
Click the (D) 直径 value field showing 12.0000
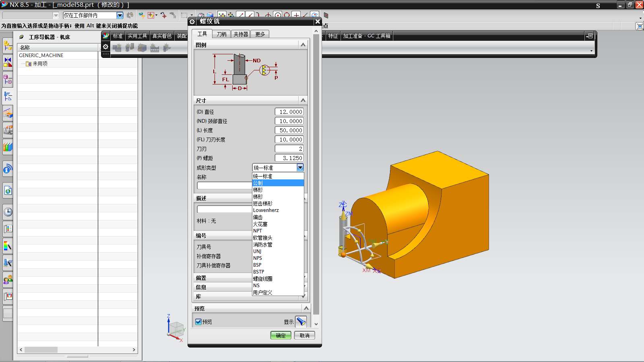pos(289,111)
